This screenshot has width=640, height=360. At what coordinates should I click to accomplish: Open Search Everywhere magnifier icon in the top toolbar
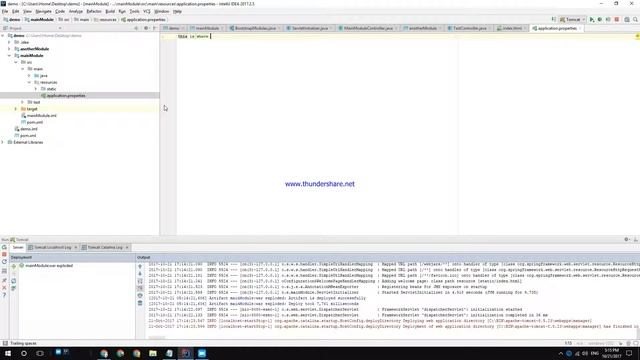(636, 20)
